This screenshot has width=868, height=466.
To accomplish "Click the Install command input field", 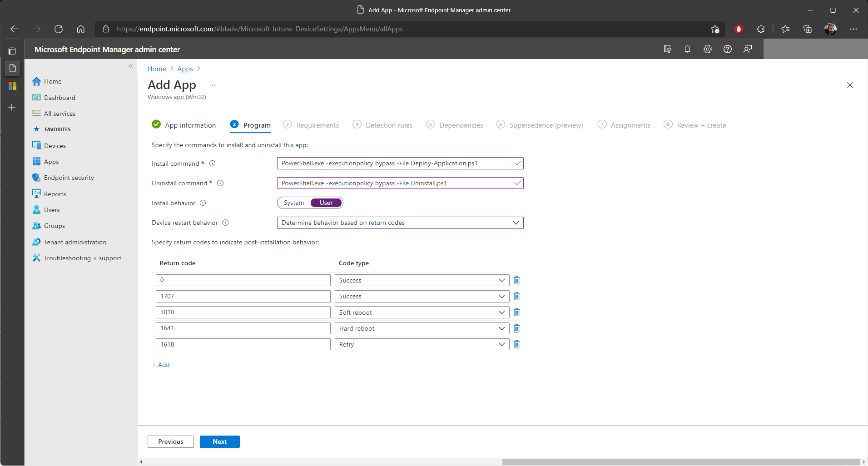I will point(400,163).
